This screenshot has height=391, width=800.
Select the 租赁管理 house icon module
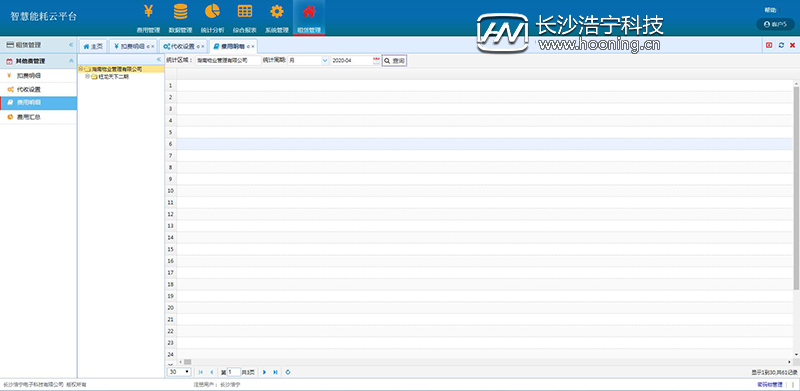[309, 18]
